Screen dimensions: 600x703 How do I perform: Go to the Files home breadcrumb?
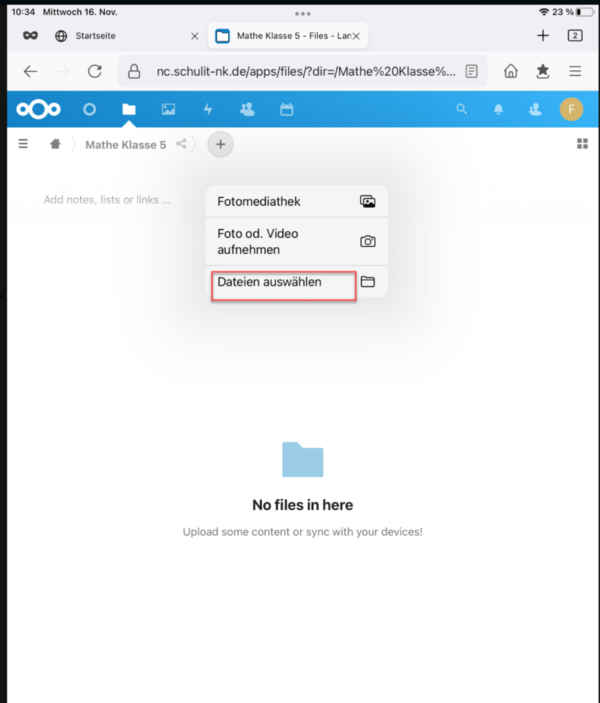click(55, 144)
